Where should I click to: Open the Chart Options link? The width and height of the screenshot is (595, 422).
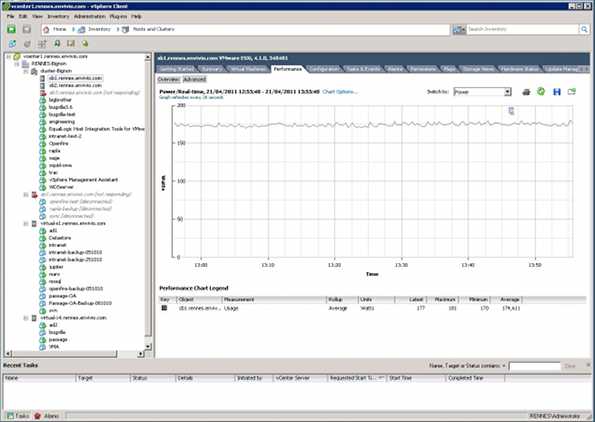(340, 92)
